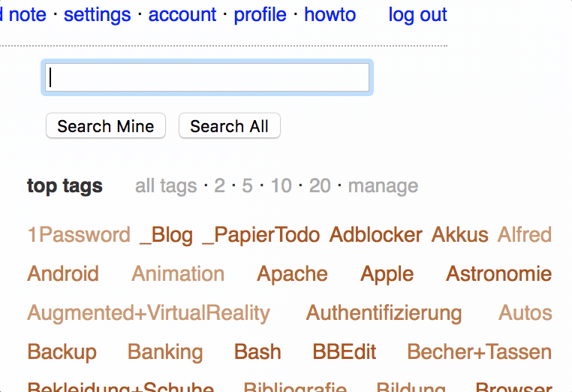Open the settings page link
The width and height of the screenshot is (572, 392).
pos(97,14)
